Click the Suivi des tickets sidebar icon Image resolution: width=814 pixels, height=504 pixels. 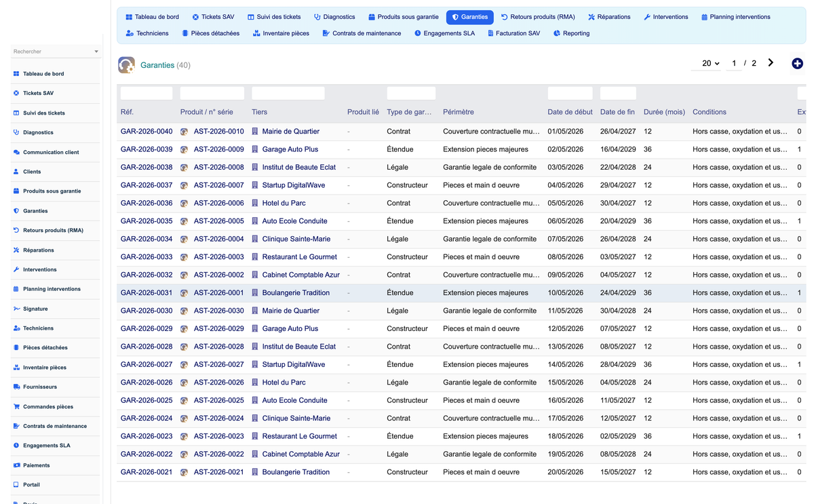pyautogui.click(x=16, y=113)
